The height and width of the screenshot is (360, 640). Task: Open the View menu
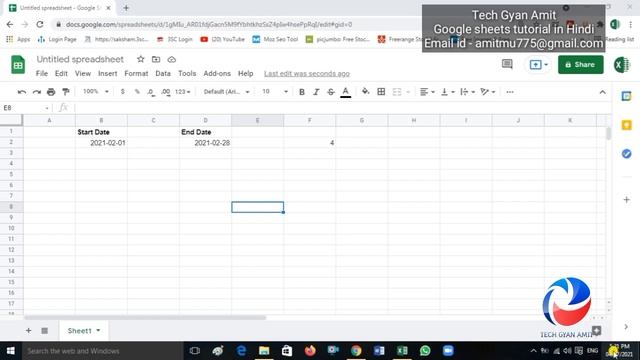coord(83,73)
